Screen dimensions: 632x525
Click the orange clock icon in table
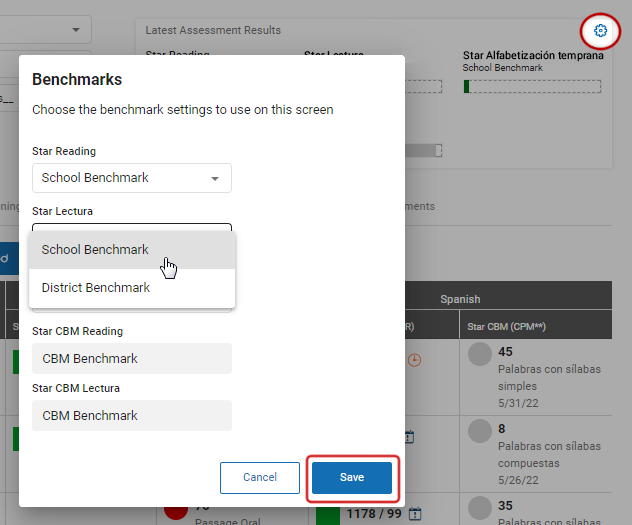414,360
